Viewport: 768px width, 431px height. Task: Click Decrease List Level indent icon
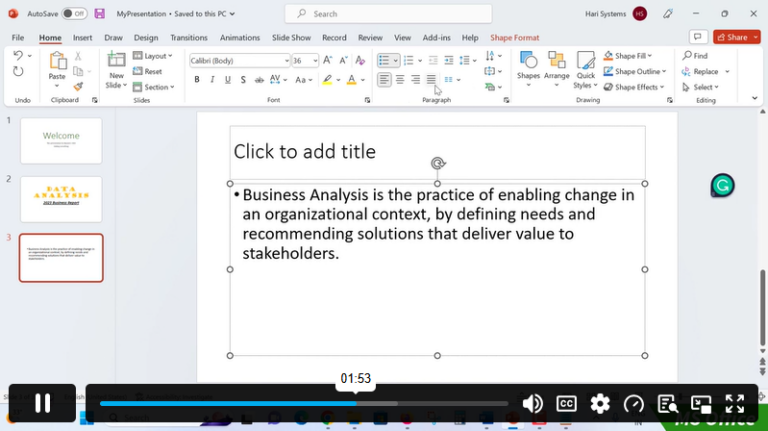click(x=433, y=60)
